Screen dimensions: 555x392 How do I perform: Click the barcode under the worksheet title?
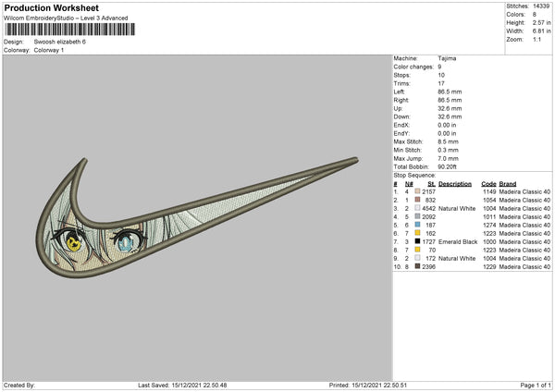[69, 30]
